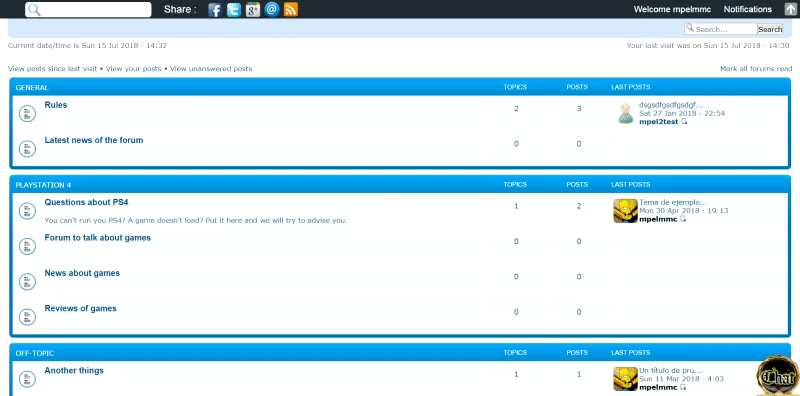800x396 pixels.
Task: Open the RSS feed icon
Action: point(291,9)
